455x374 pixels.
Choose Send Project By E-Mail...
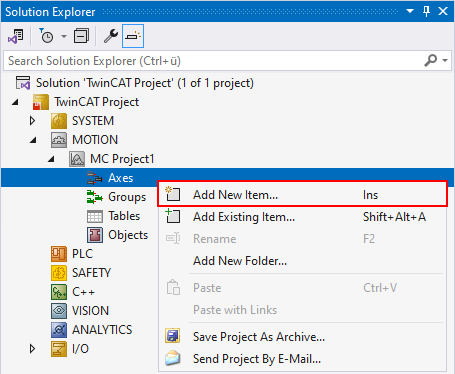click(x=303, y=359)
